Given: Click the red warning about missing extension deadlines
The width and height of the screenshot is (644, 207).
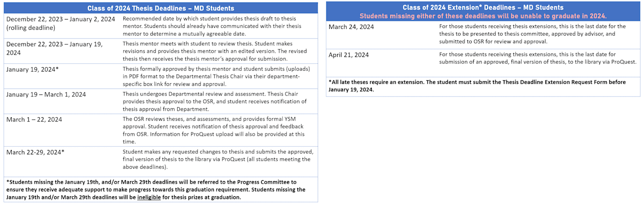Looking at the screenshot, I should [483, 16].
